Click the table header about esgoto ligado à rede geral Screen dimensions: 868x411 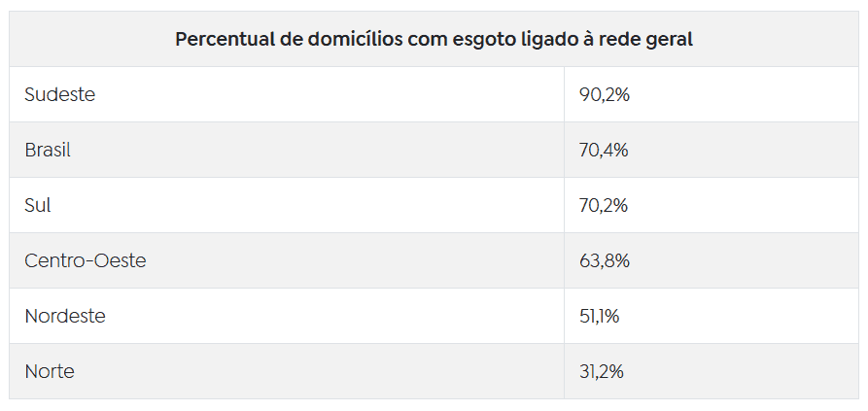tap(434, 40)
